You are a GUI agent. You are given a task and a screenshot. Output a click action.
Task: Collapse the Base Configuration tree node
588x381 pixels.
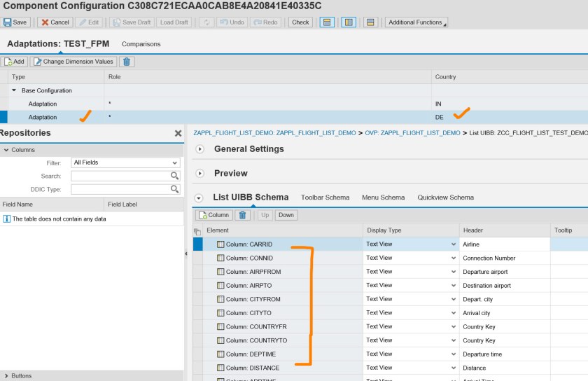tap(15, 90)
